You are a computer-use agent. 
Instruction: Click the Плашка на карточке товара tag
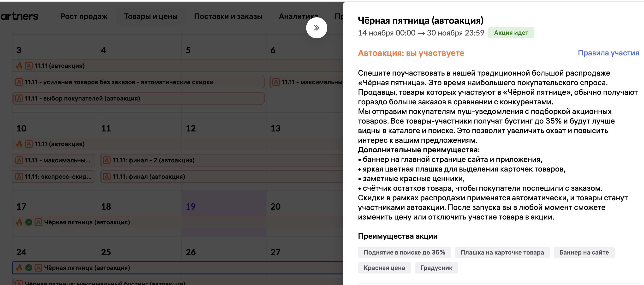coord(502,252)
